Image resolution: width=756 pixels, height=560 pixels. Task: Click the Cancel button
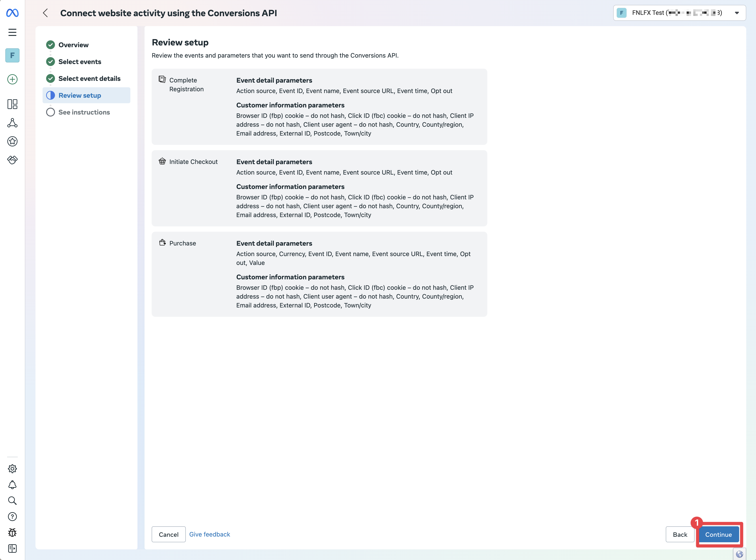click(x=168, y=535)
